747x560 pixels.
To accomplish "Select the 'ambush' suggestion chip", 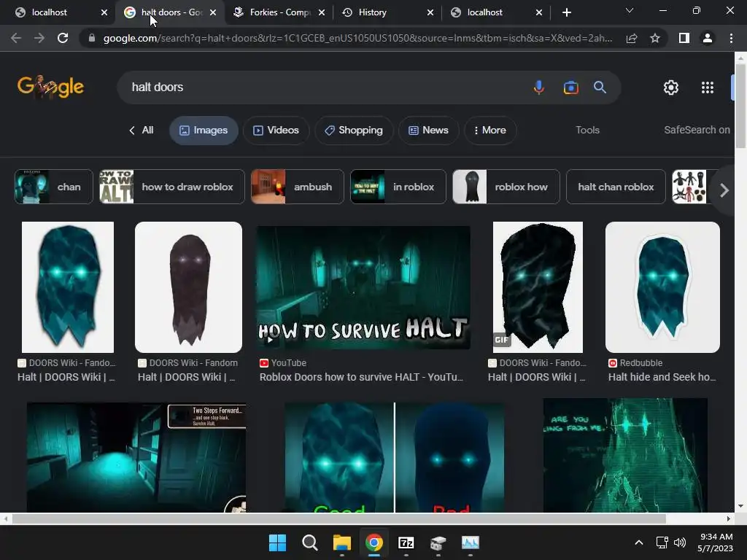I will (298, 187).
